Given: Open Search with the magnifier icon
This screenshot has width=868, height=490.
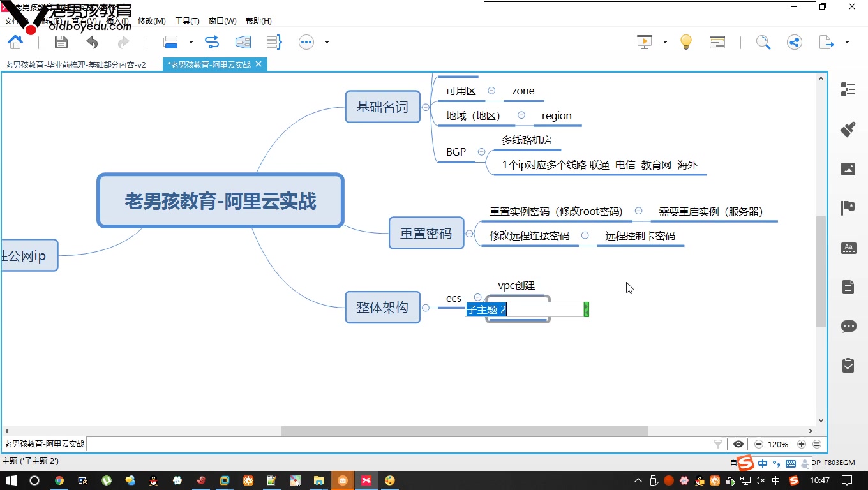Looking at the screenshot, I should point(763,42).
